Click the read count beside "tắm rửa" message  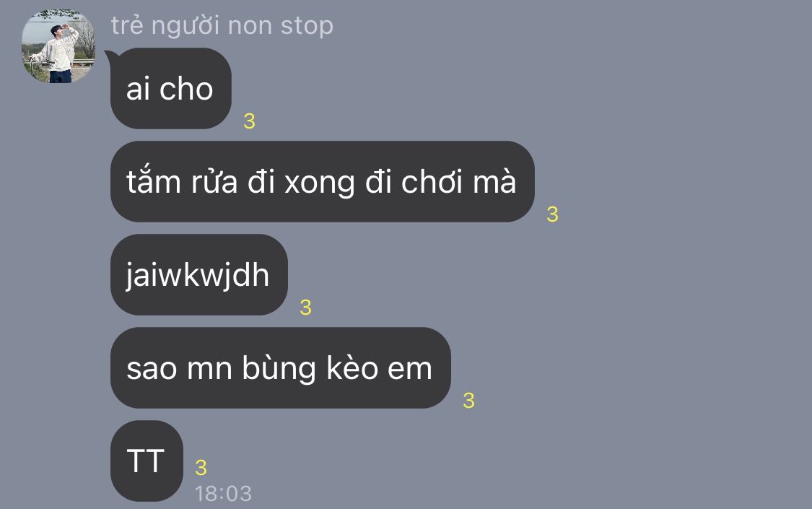coord(553,214)
